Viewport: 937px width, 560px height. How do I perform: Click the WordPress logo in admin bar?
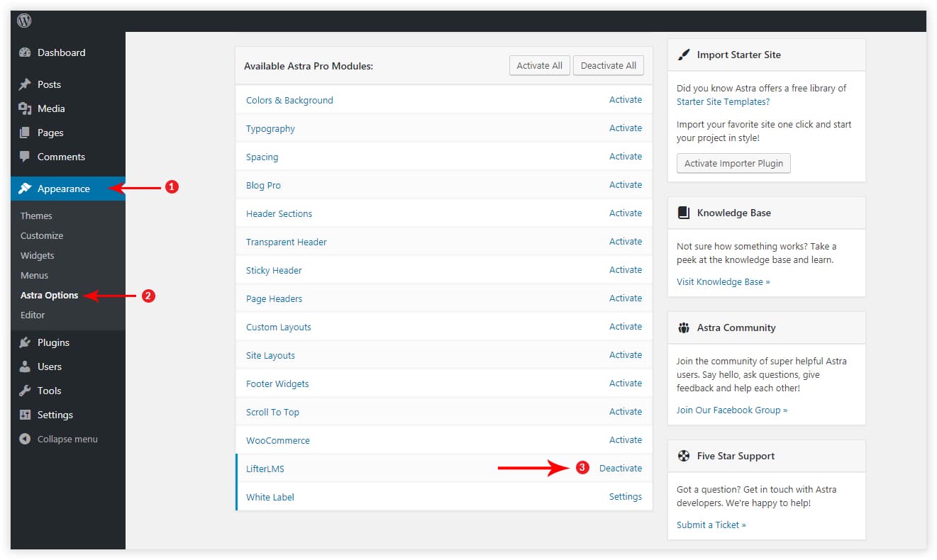click(24, 21)
